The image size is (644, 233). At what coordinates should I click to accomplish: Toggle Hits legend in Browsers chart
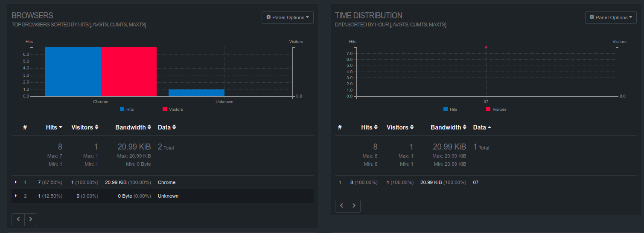point(127,109)
